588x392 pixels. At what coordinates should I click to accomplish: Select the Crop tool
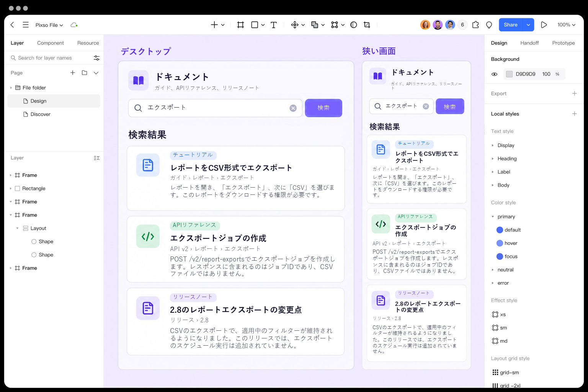pos(367,25)
